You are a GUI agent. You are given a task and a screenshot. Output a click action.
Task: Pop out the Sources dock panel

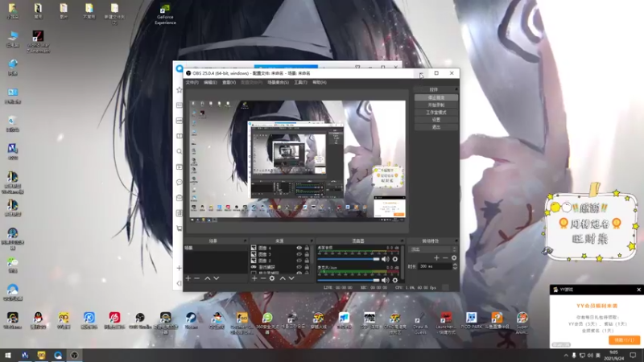(x=312, y=241)
